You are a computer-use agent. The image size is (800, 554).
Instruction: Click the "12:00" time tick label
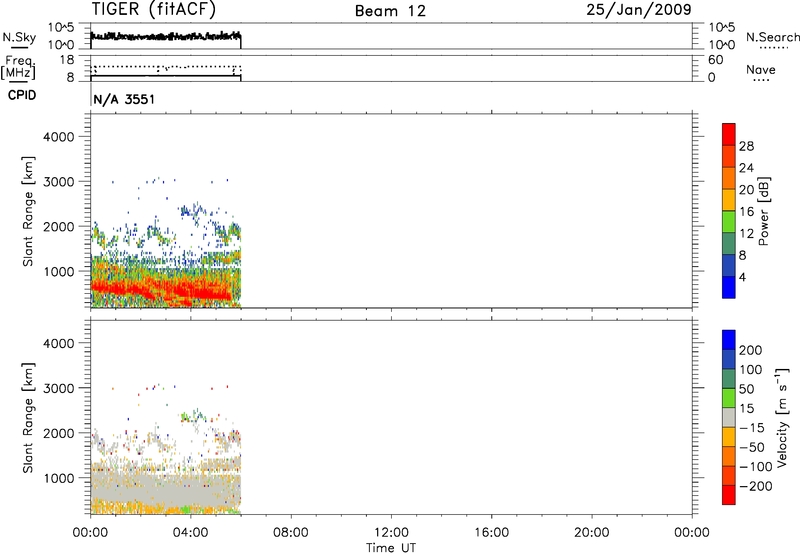[x=391, y=533]
